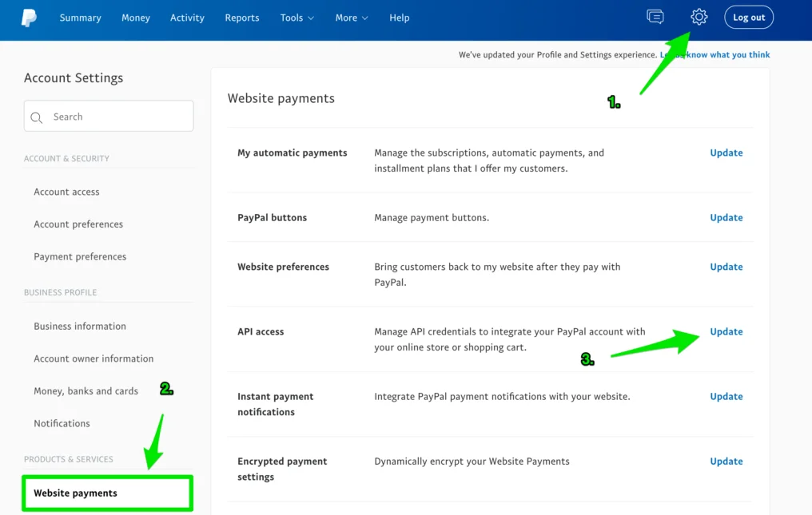812x515 pixels.
Task: Update Instant payment notifications
Action: coord(726,396)
